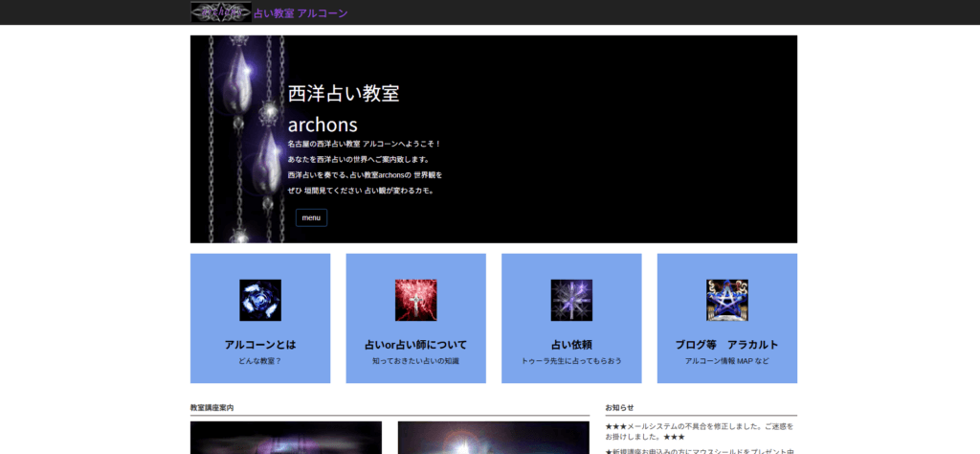Click the どんな教室？ subtitle text
980x454 pixels.
[x=260, y=361]
